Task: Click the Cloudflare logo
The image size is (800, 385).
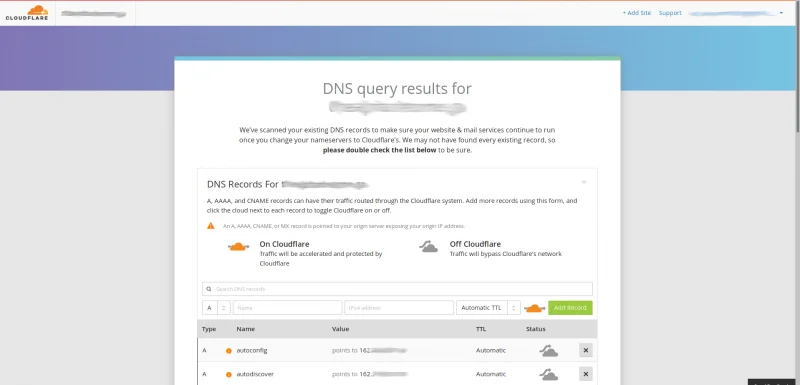Action: 27,13
